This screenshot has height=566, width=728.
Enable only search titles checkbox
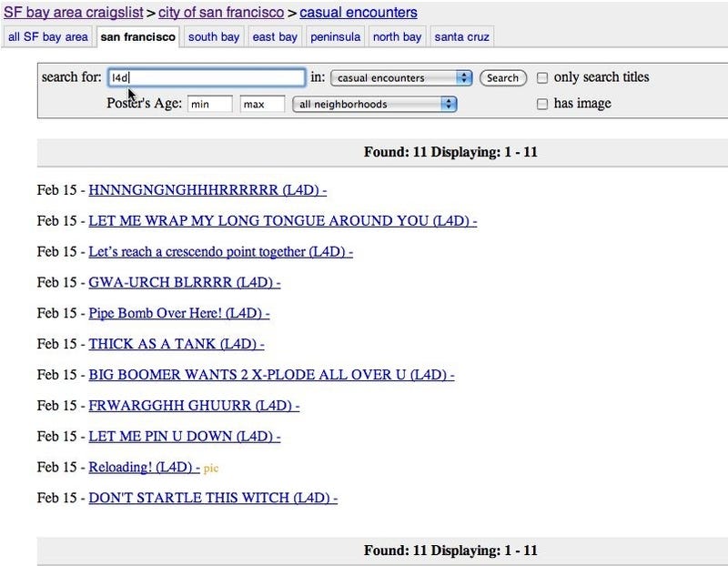[x=542, y=77]
